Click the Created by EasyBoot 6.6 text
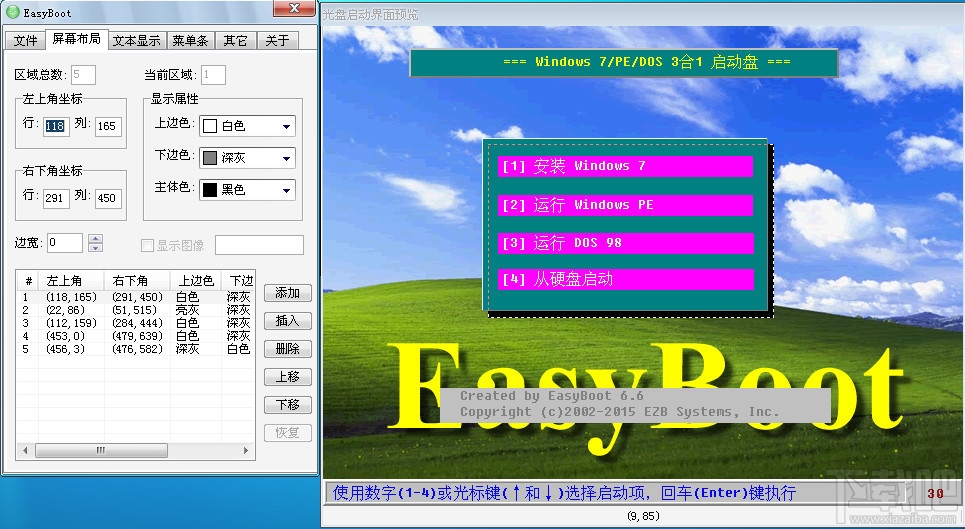The image size is (965, 529). click(551, 396)
